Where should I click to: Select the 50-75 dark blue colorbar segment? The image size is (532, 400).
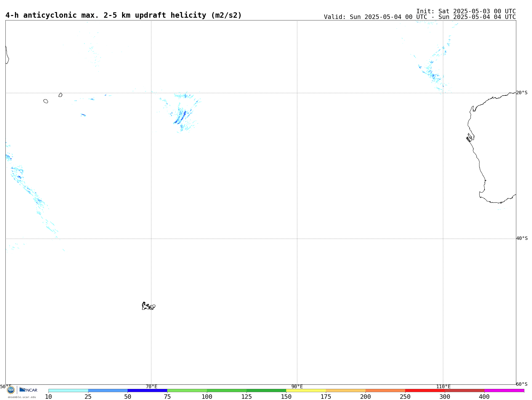coord(148,390)
